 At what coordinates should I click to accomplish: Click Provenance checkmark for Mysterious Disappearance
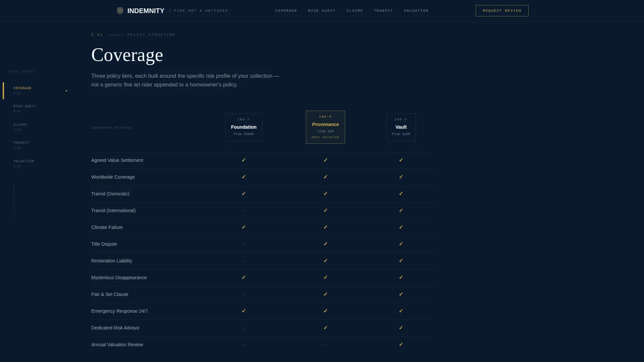tap(325, 278)
